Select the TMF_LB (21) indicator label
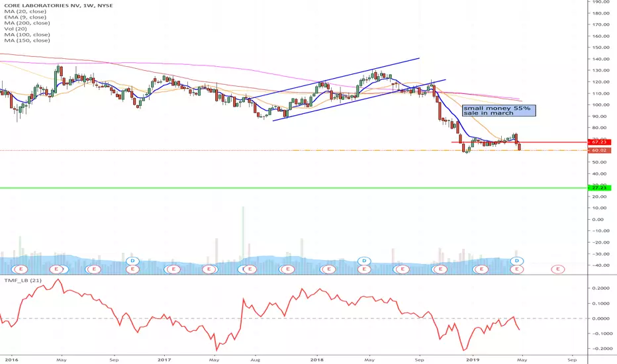This screenshot has width=617, height=364. pyautogui.click(x=23, y=280)
